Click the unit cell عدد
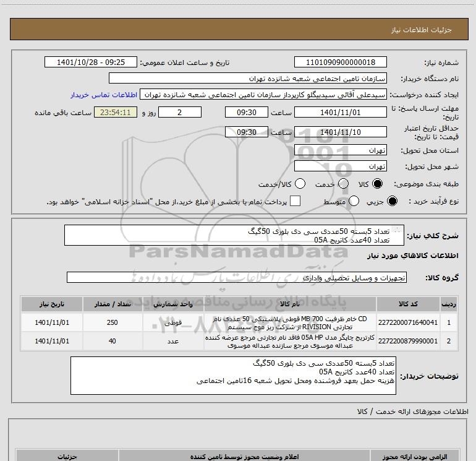Screen dimensions: 476x461 point(173,342)
